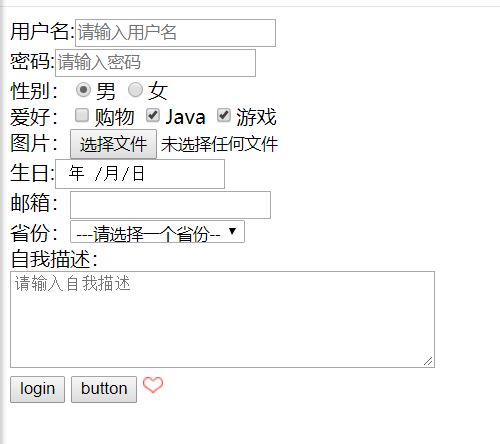This screenshot has height=444, width=500.
Task: Click the 选择文件 file button
Action: pyautogui.click(x=113, y=144)
